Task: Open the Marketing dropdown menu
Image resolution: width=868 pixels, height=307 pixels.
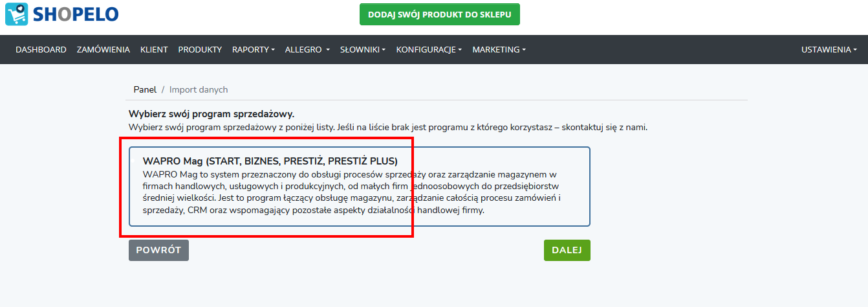Action: (499, 50)
